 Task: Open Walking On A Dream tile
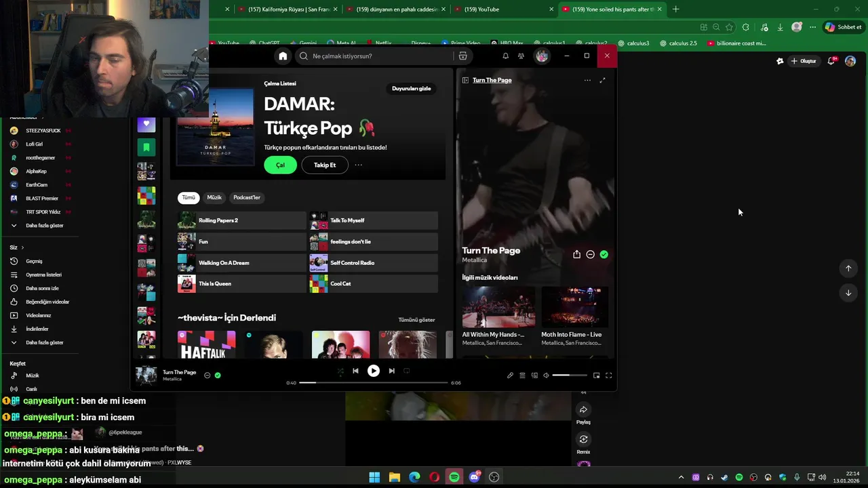pos(241,262)
